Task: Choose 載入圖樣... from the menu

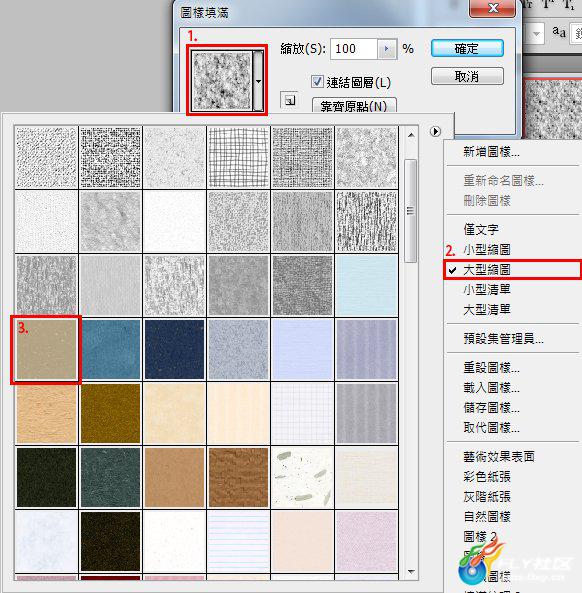Action: tap(491, 388)
